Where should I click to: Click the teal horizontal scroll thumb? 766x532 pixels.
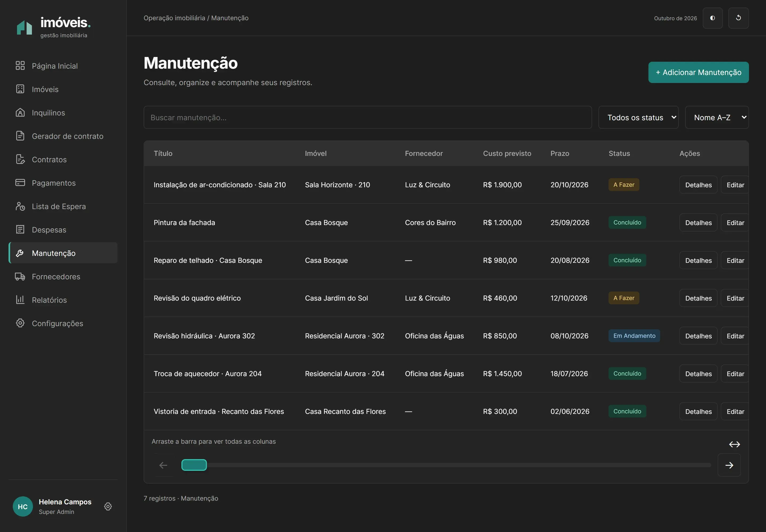pyautogui.click(x=194, y=465)
